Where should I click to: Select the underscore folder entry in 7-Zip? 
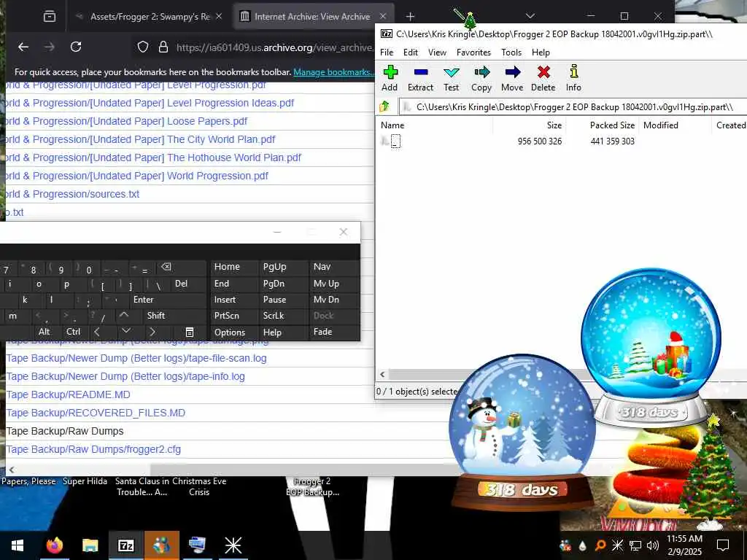pos(395,141)
